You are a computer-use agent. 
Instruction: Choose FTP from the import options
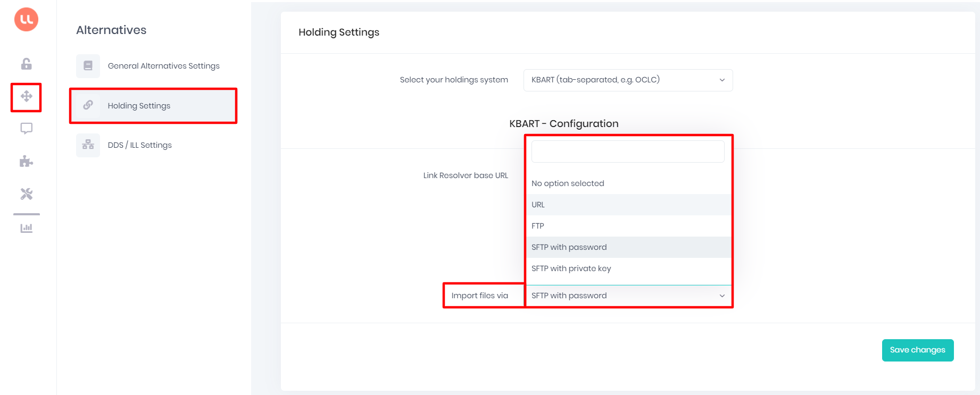[628, 226]
